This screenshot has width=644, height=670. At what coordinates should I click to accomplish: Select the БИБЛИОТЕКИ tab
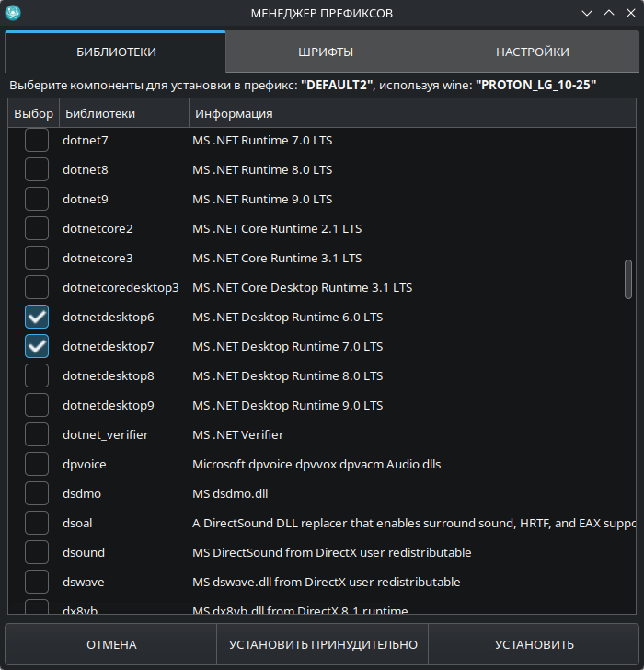[x=116, y=52]
